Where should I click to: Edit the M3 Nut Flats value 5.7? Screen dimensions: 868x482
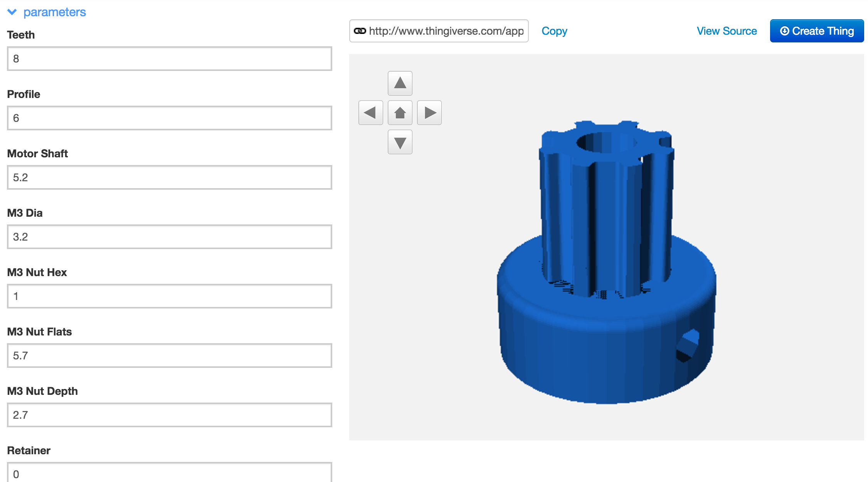click(x=169, y=356)
